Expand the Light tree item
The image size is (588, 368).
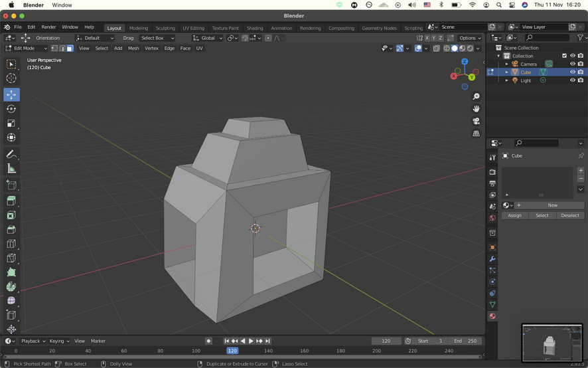tap(506, 80)
